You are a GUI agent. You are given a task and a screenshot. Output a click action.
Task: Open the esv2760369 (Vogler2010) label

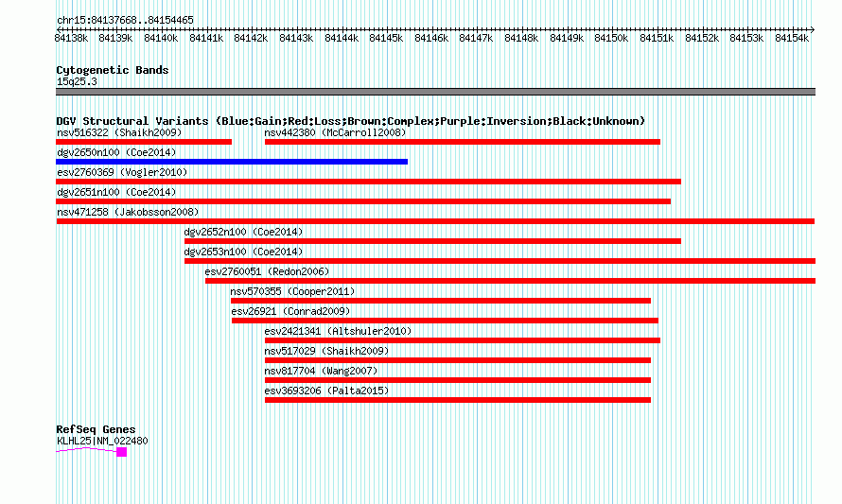tap(122, 172)
